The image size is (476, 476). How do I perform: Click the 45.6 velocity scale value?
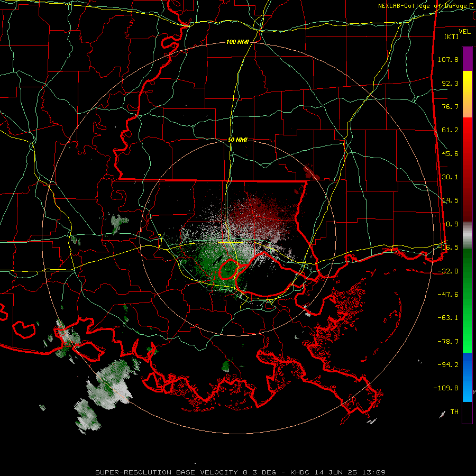[450, 153]
